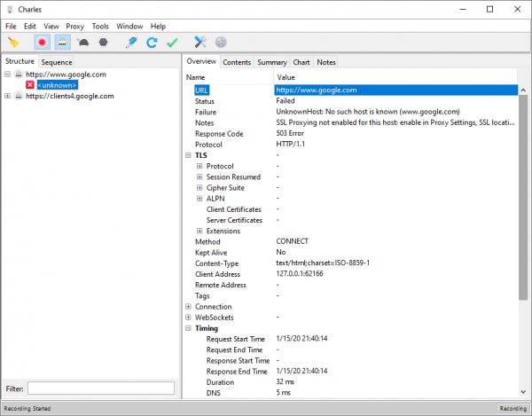The image size is (532, 416).
Task: Select the Request Start Time value
Action: [x=301, y=339]
